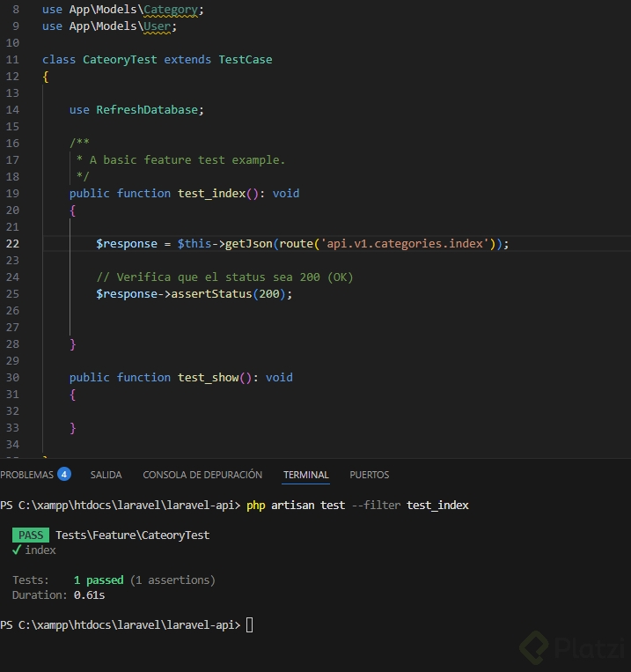Click the checkmark next to index
The height and width of the screenshot is (672, 631).
click(16, 550)
